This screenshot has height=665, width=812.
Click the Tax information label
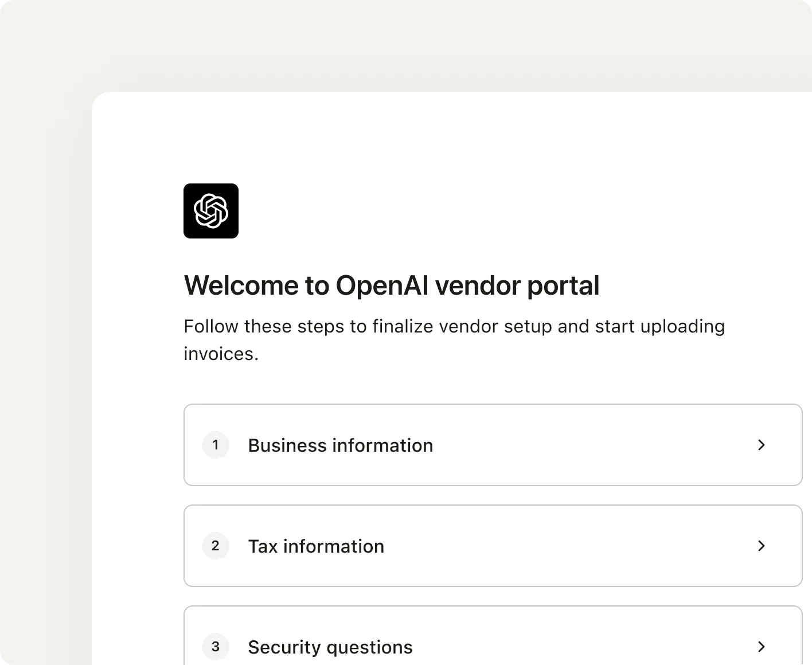point(316,546)
